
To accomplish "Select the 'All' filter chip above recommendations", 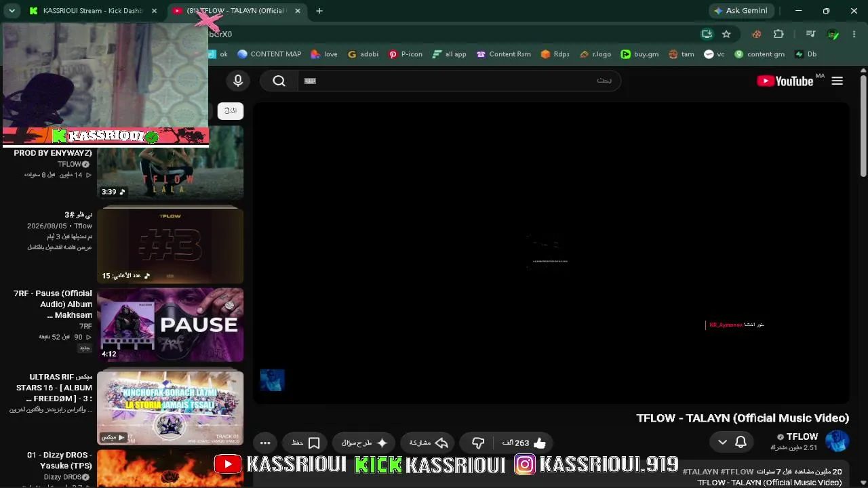I will pos(231,110).
